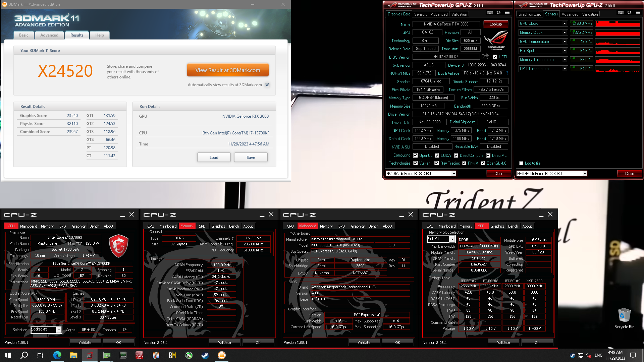Toggle the Vulkan checkbox
The width and height of the screenshot is (644, 362).
coord(415,163)
